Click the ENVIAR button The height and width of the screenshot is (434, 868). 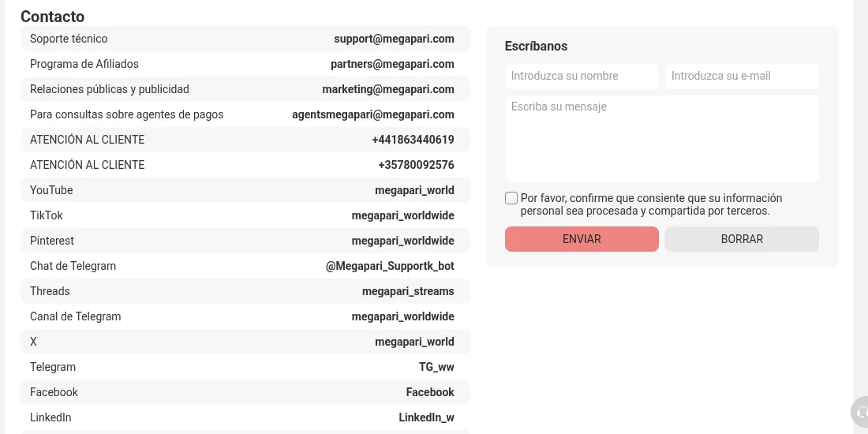582,239
